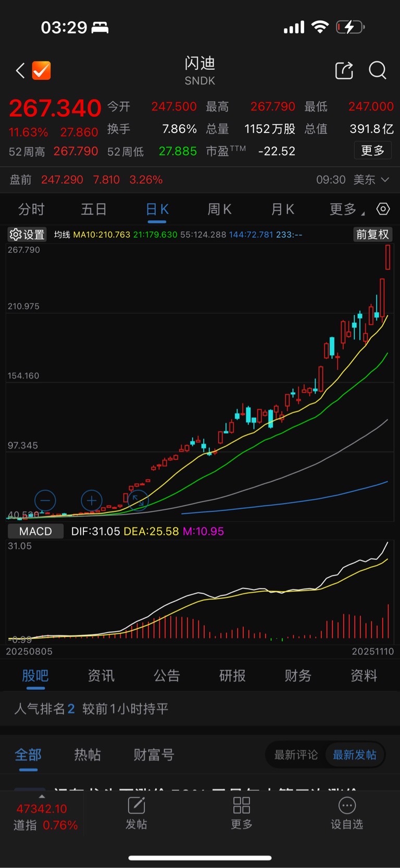Tap the 20250805 chart start date
Screen dimensions: 400x868
pyautogui.click(x=29, y=652)
